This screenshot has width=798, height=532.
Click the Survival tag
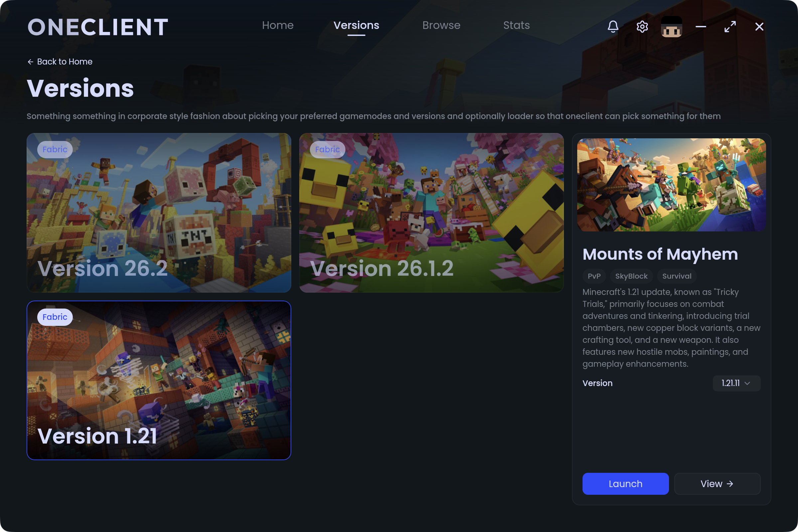click(x=677, y=276)
